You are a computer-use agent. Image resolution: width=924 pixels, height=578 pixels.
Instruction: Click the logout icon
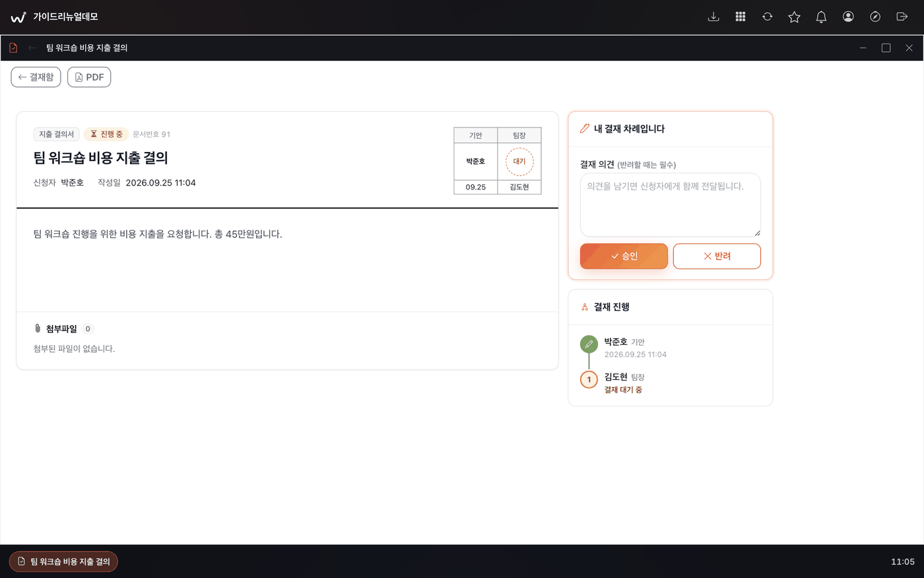pos(902,17)
